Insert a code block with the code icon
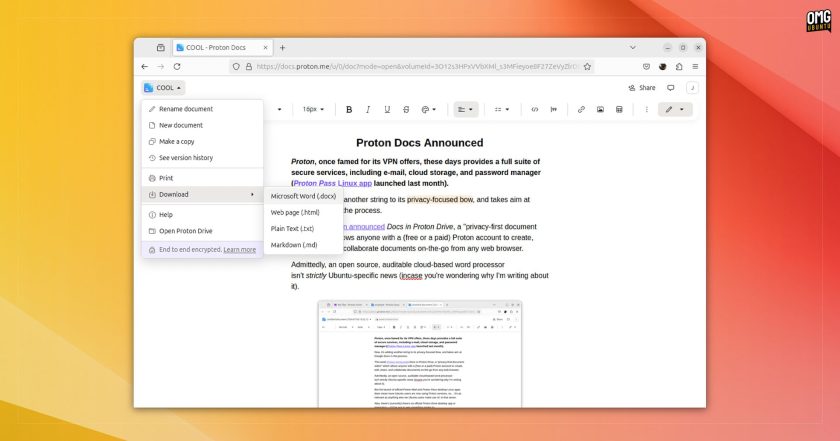840x441 pixels. pos(535,109)
